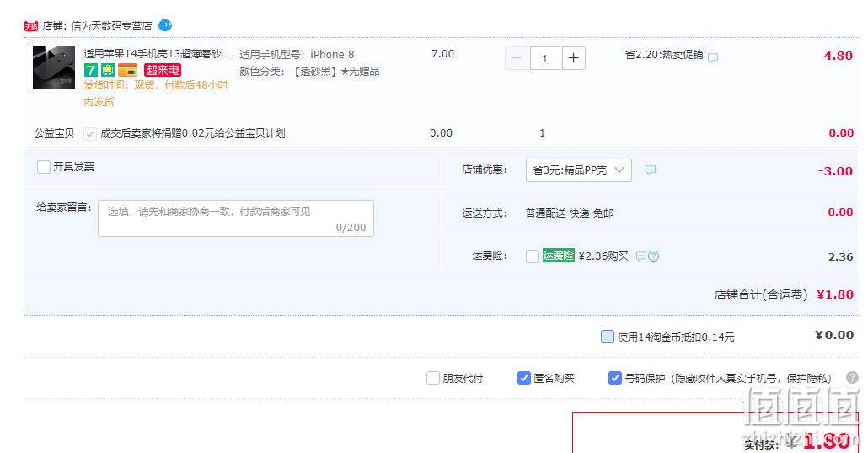Image resolution: width=868 pixels, height=453 pixels.
Task: Tick the 运费险 shipping insurance checkbox
Action: (533, 256)
